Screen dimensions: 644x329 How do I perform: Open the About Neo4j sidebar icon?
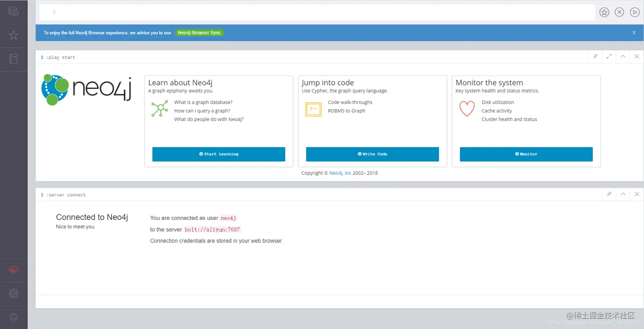(14, 317)
